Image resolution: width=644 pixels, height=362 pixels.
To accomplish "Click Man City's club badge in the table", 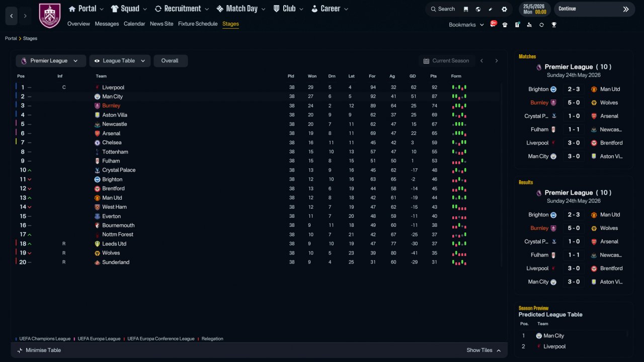I will (97, 97).
